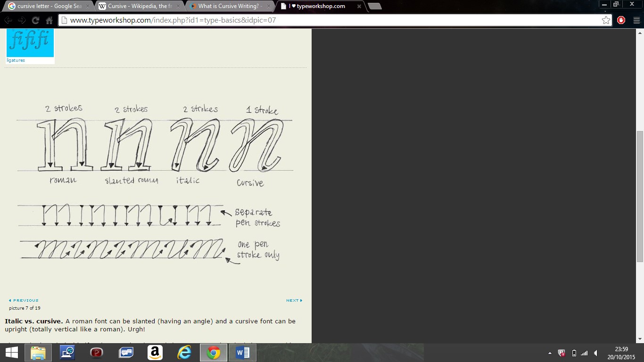
Task: Go to the PREVIOUS picture
Action: click(x=24, y=300)
